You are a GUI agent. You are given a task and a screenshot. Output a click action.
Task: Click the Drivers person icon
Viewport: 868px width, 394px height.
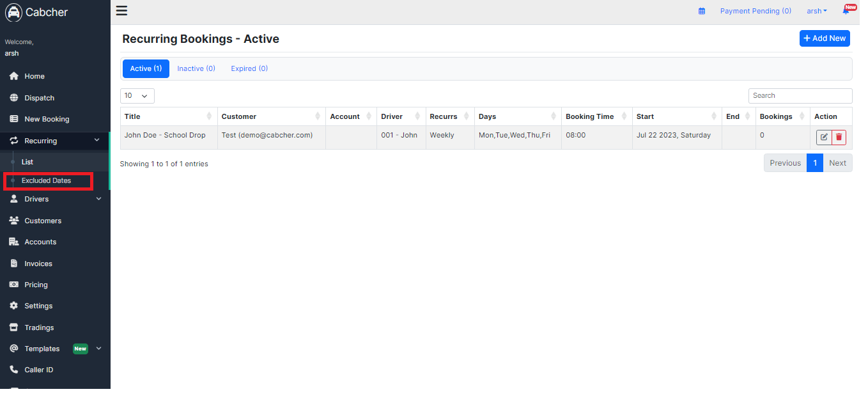click(x=13, y=199)
